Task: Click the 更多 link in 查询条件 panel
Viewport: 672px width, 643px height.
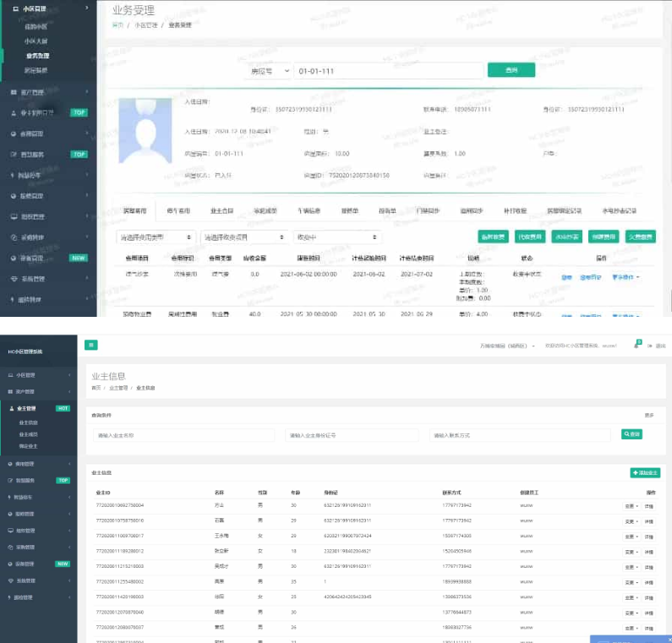Action: point(649,416)
